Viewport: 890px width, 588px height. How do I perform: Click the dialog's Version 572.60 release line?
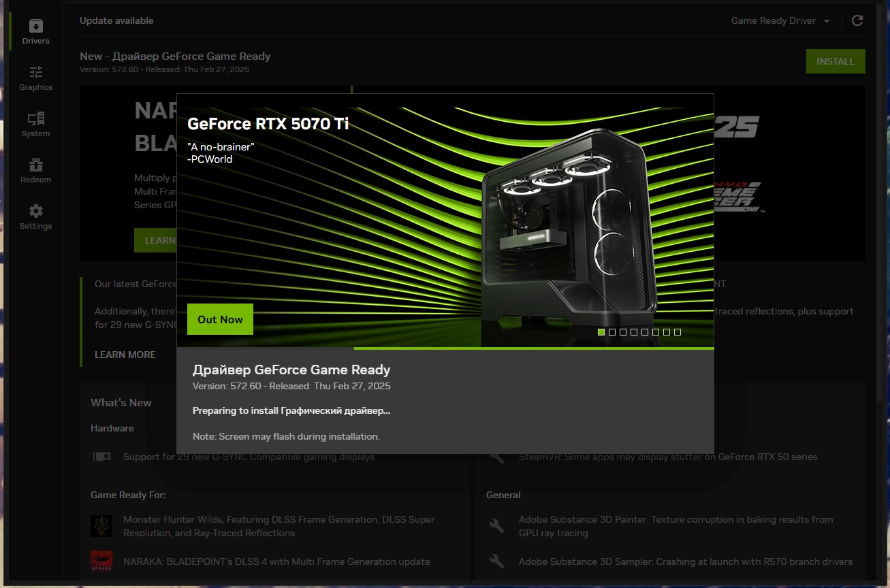click(x=291, y=386)
